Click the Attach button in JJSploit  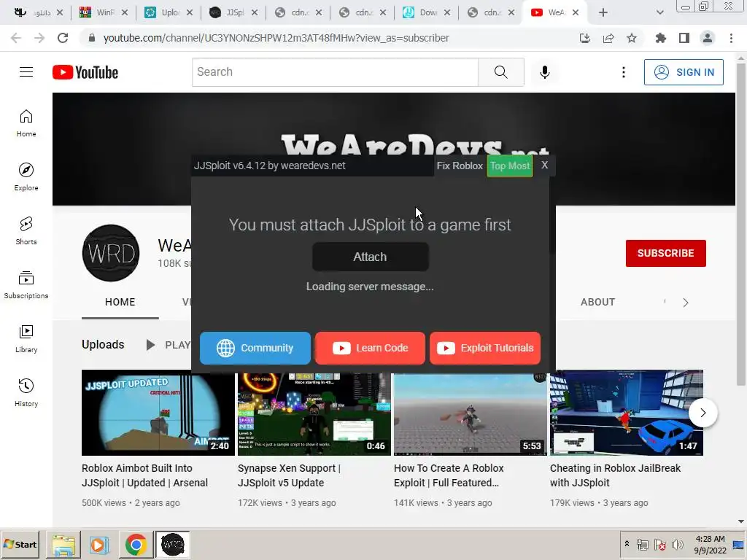(x=370, y=257)
